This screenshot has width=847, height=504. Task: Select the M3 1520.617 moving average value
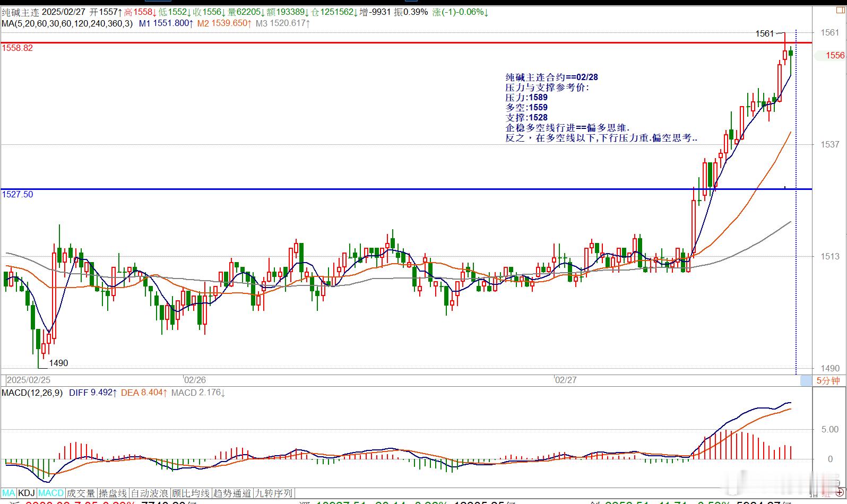283,23
